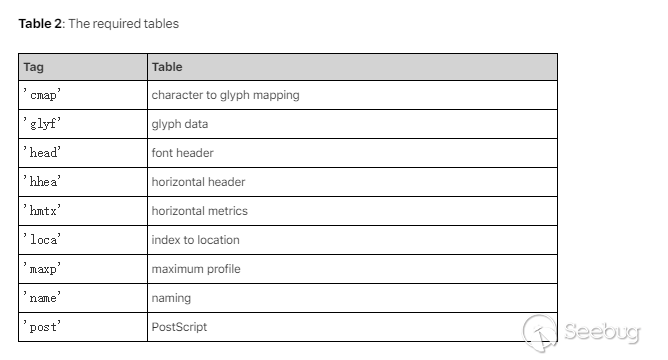The image size is (668, 360).
Task: Click the 'glyph data' description cell
Action: (x=352, y=124)
